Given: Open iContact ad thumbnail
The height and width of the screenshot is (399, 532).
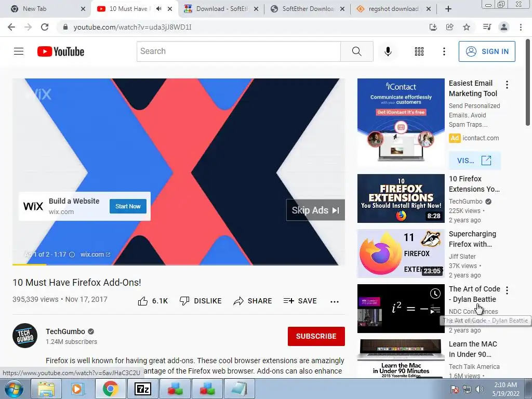Looking at the screenshot, I should (401, 122).
